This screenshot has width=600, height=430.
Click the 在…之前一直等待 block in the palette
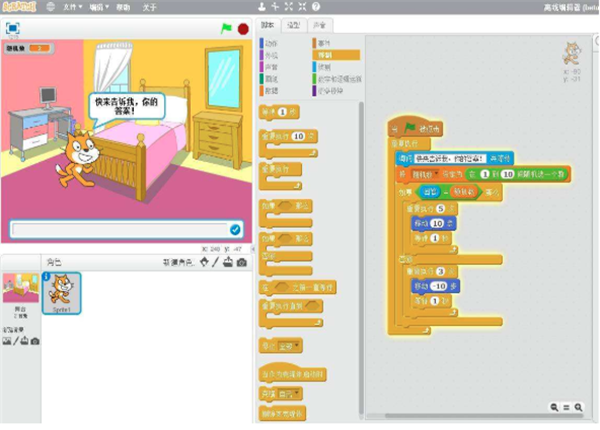click(x=298, y=287)
